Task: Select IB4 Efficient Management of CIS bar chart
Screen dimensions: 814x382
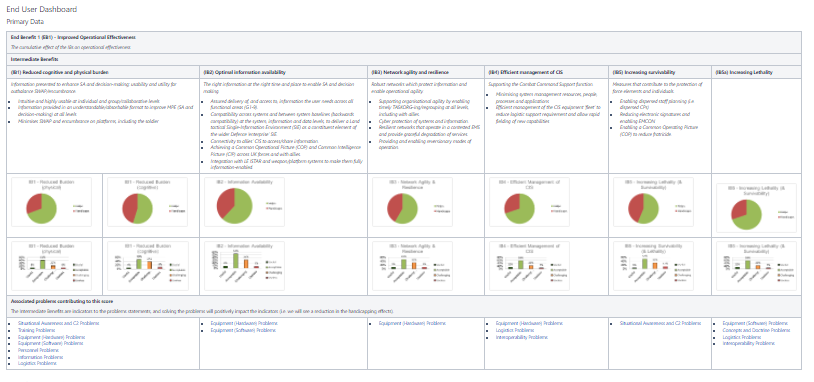Action: [529, 265]
